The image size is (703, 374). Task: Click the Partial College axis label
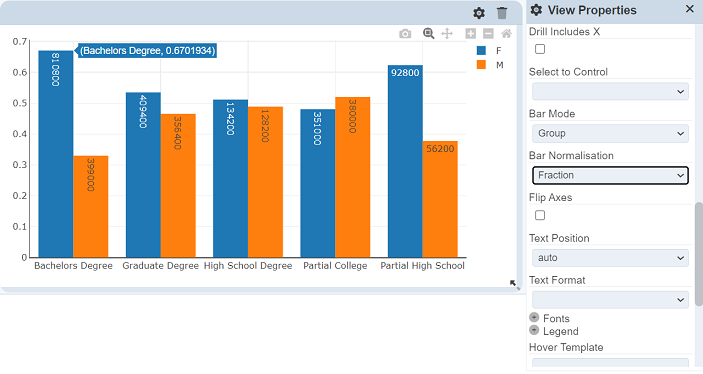(335, 266)
